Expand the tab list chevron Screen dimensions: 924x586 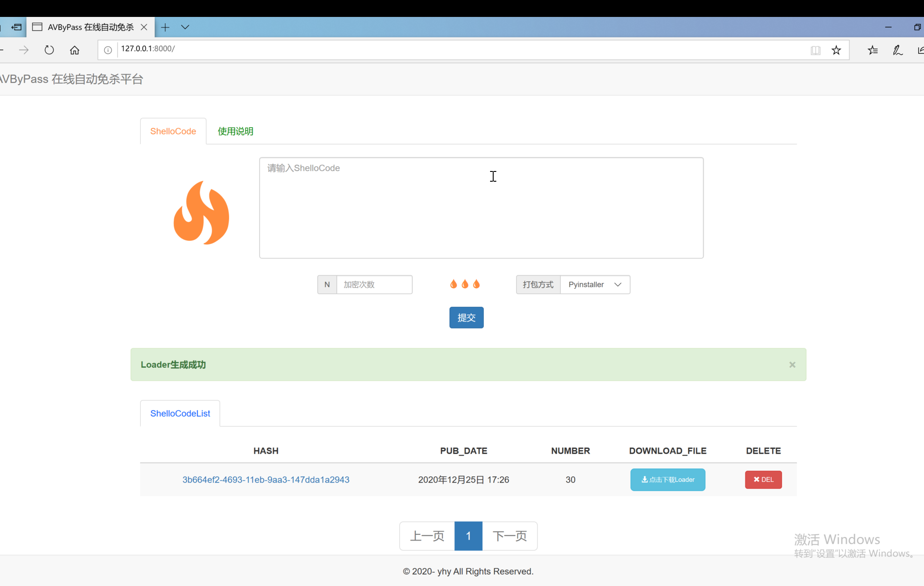tap(185, 27)
